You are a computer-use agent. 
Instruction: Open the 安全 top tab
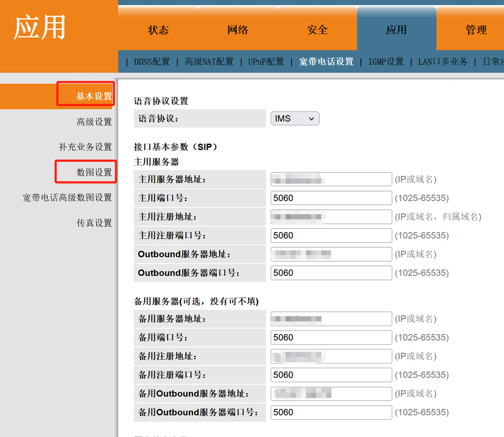(317, 30)
